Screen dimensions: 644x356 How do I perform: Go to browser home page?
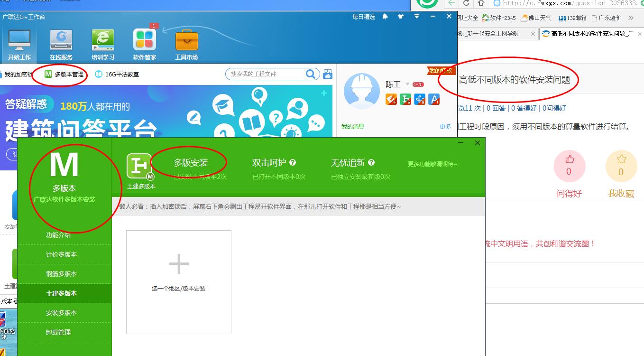tap(481, 3)
